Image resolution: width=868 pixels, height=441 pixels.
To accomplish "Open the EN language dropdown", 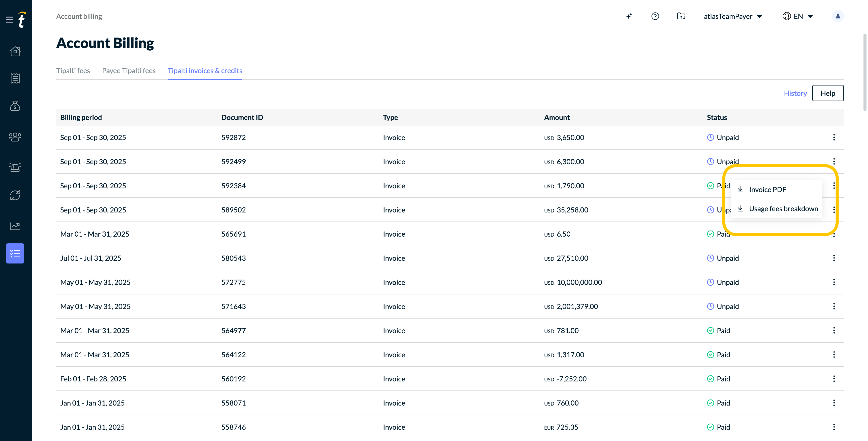I will [x=798, y=16].
